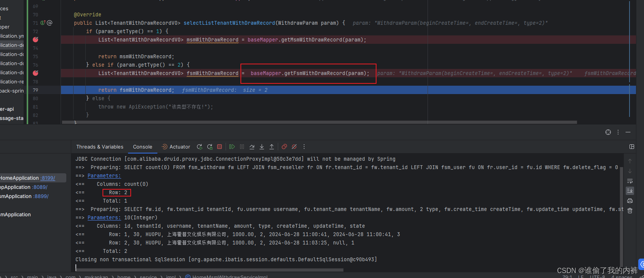Open the Actuator tab
The image size is (644, 278).
click(x=176, y=147)
